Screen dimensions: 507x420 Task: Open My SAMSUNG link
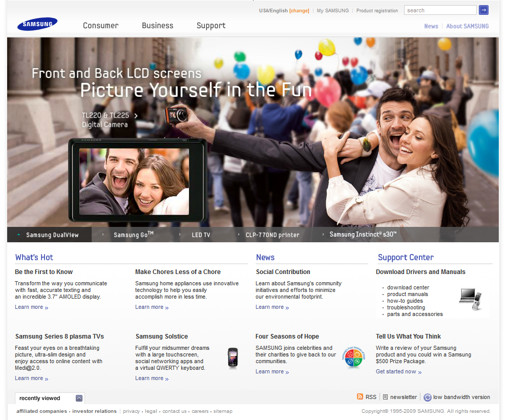pyautogui.click(x=333, y=11)
